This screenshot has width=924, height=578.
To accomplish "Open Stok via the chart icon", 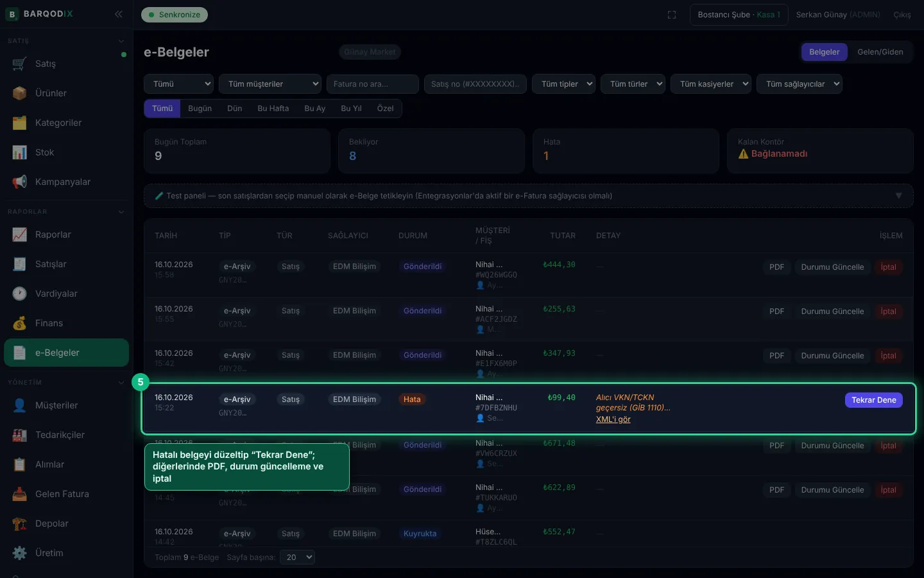I will pyautogui.click(x=19, y=152).
